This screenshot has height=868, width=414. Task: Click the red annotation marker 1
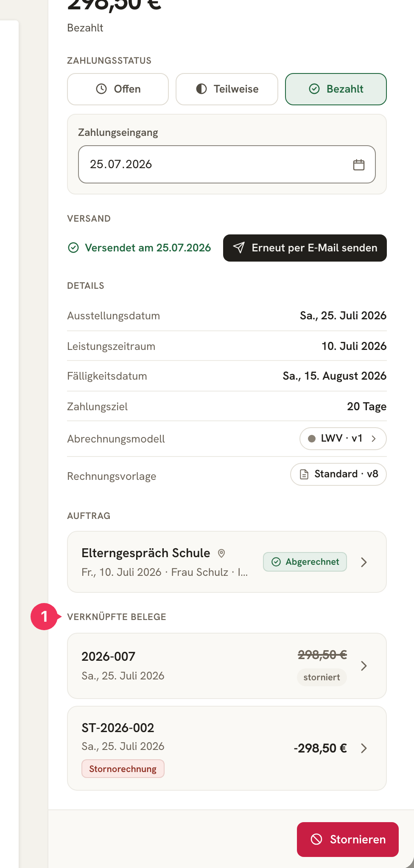[x=44, y=617]
